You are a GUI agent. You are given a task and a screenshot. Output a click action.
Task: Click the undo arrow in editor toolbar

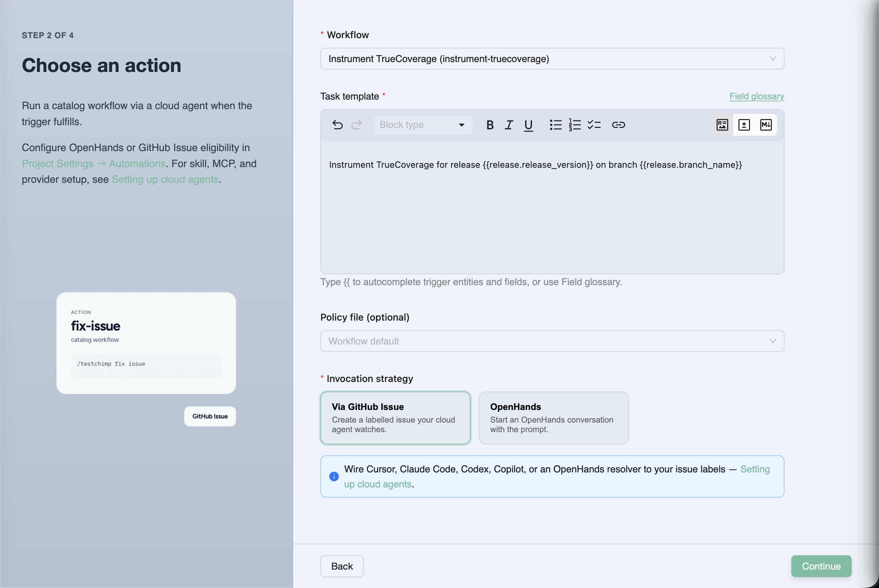point(337,125)
